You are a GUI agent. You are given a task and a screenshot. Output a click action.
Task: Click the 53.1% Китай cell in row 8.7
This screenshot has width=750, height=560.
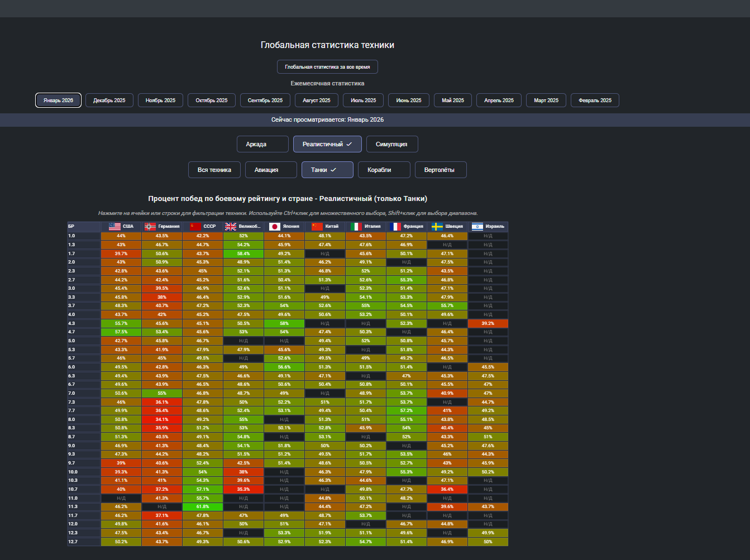coord(325,437)
